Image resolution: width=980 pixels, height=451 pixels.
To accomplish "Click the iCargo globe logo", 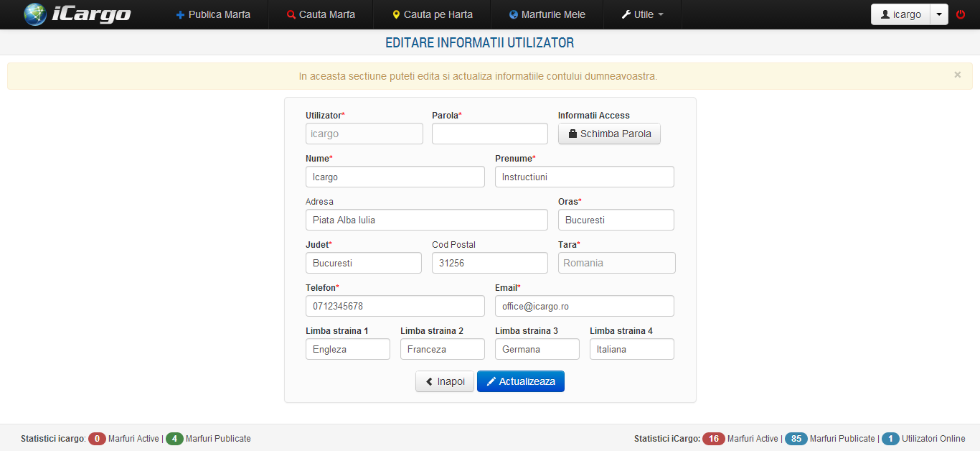I will pos(36,14).
